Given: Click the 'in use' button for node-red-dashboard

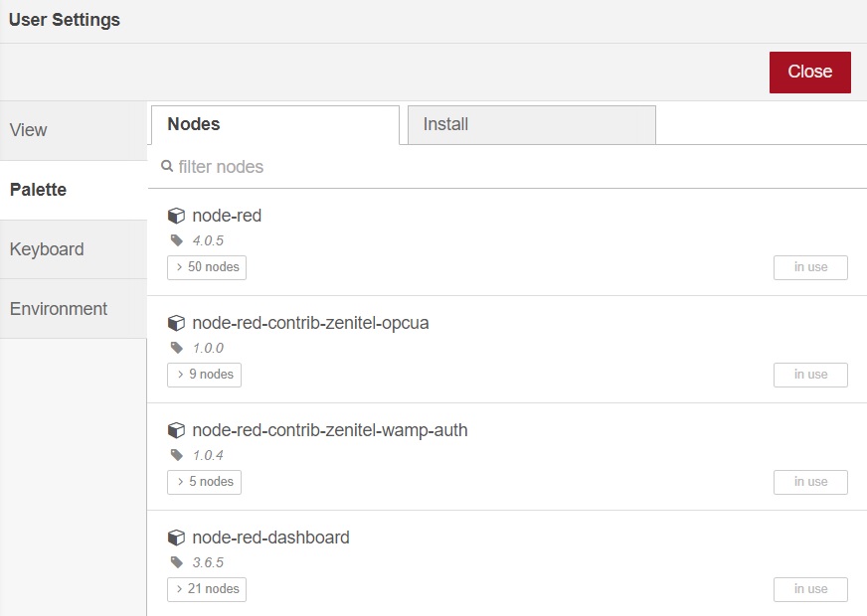Looking at the screenshot, I should (x=810, y=589).
